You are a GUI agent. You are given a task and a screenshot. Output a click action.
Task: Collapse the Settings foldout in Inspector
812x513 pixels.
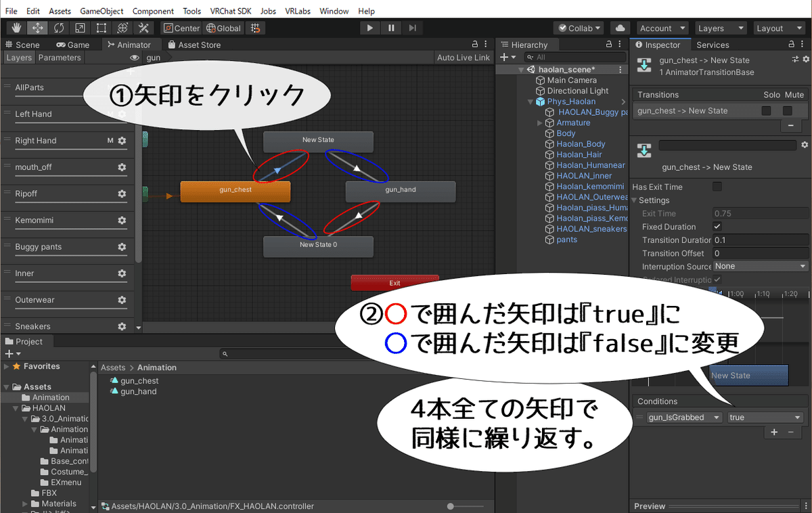point(635,200)
